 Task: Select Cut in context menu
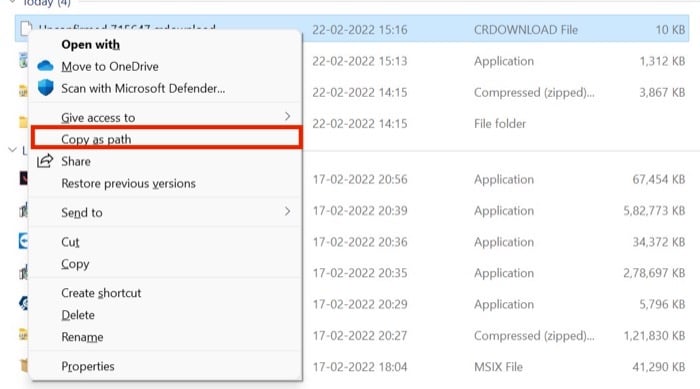pyautogui.click(x=70, y=242)
